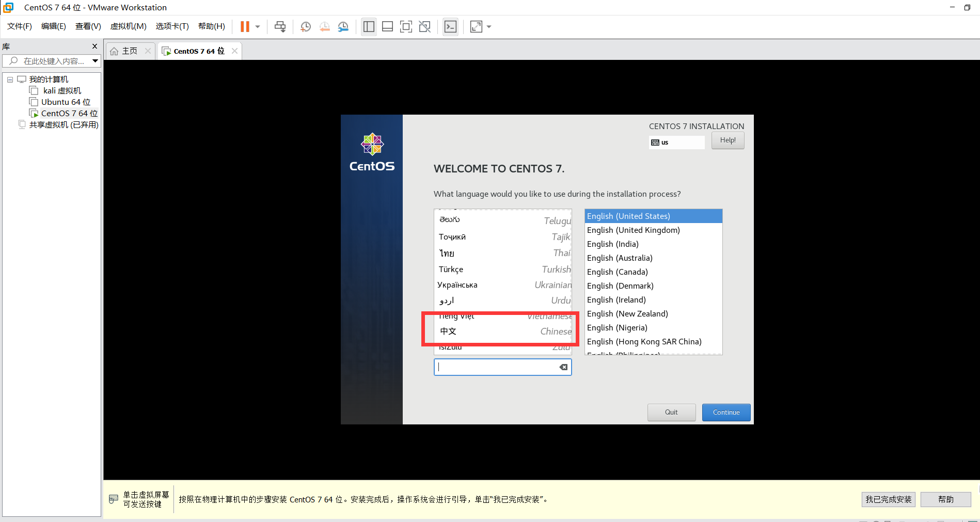Close the 主页 tab
This screenshot has width=980, height=522.
point(148,51)
